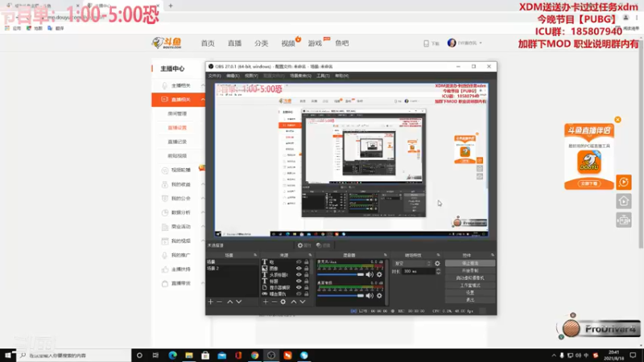Open the user account dropdown arrow in Douyu header
Image resolution: width=644 pixels, height=362 pixels.
[x=481, y=43]
